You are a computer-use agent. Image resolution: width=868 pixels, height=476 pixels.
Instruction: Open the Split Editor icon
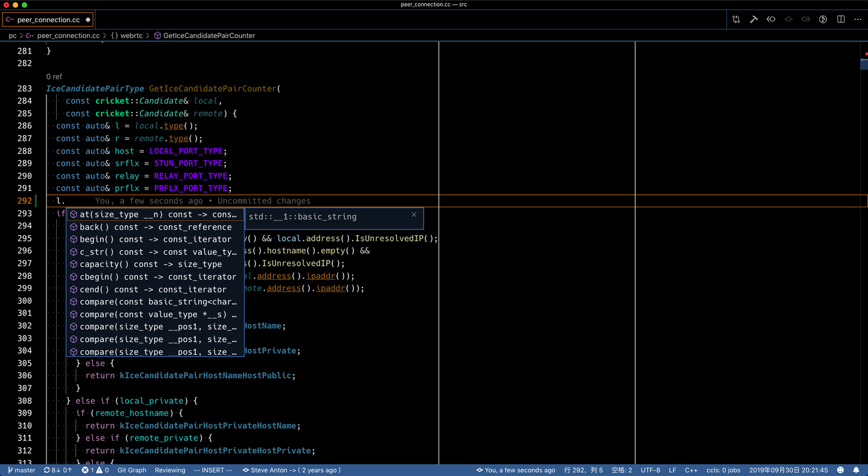click(840, 19)
